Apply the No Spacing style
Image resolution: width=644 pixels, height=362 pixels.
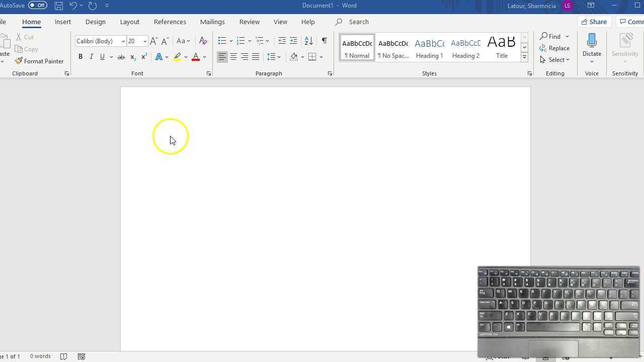point(393,48)
